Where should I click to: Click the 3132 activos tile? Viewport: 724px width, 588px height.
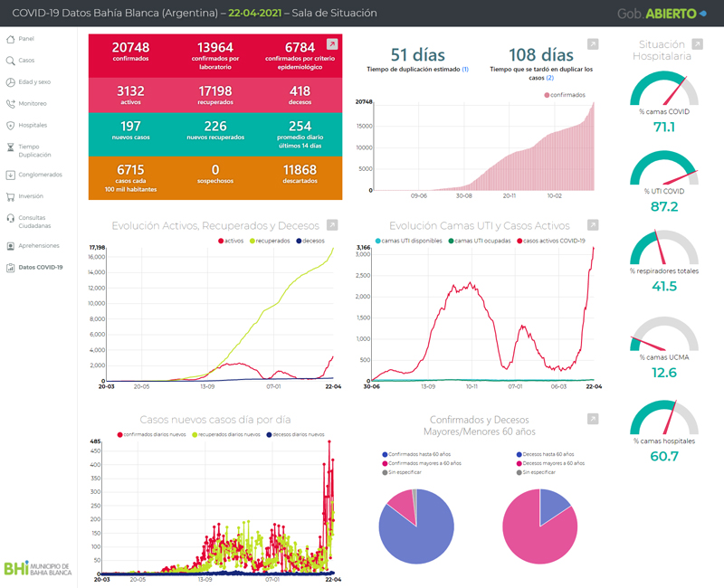click(x=130, y=95)
